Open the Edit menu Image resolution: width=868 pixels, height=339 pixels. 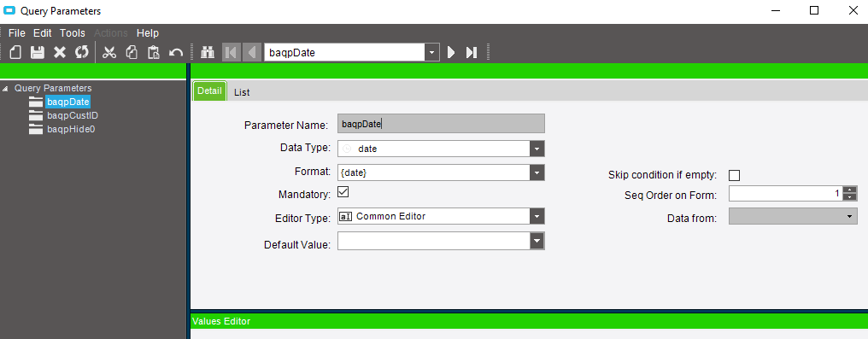43,33
